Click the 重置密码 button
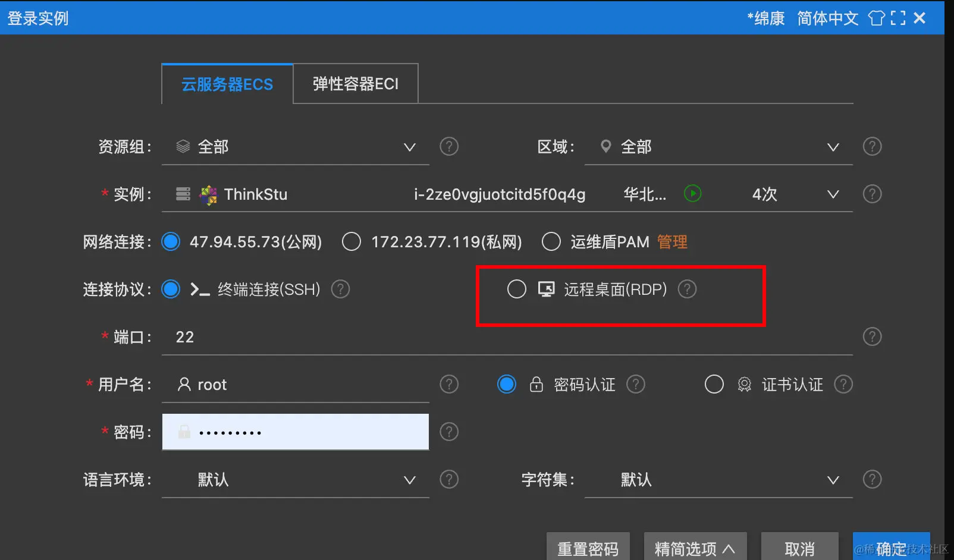Screen dimensions: 954x560 [x=588, y=547]
